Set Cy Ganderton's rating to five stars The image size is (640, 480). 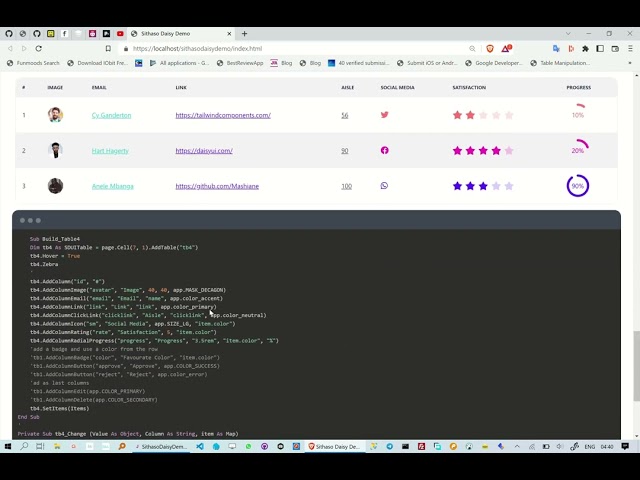click(509, 115)
